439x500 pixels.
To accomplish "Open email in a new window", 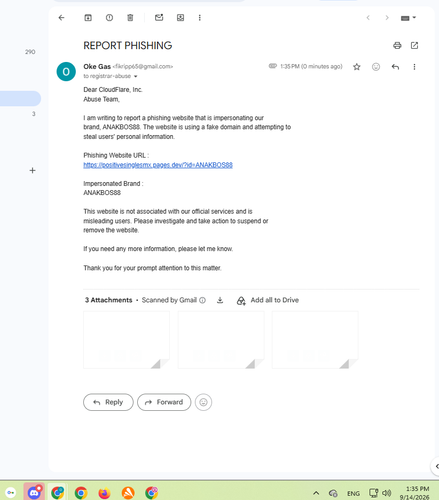I will tap(414, 45).
